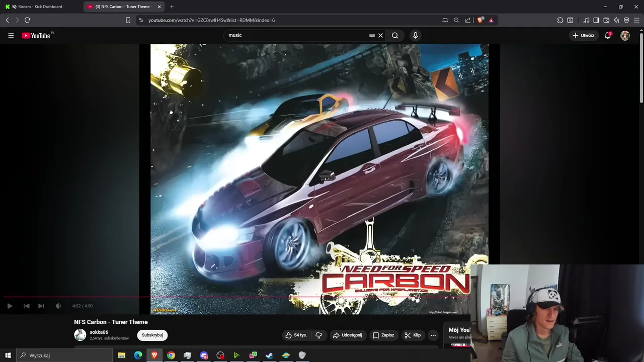Image resolution: width=644 pixels, height=362 pixels.
Task: Share this page from address bar
Action: point(468,20)
